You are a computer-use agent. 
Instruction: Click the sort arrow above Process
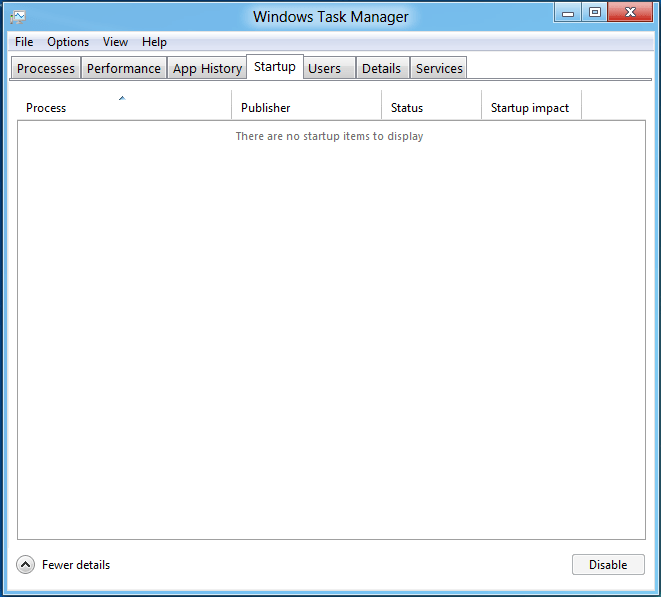coord(122,98)
